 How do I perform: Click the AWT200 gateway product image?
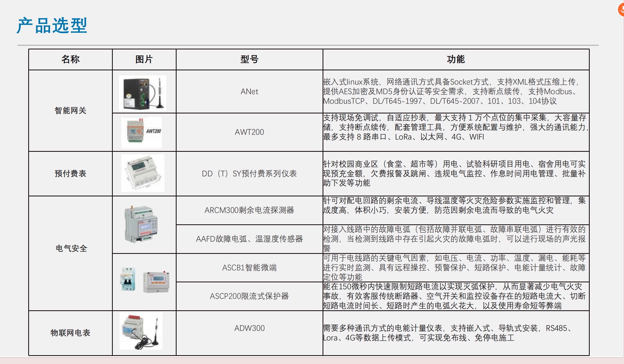[141, 132]
